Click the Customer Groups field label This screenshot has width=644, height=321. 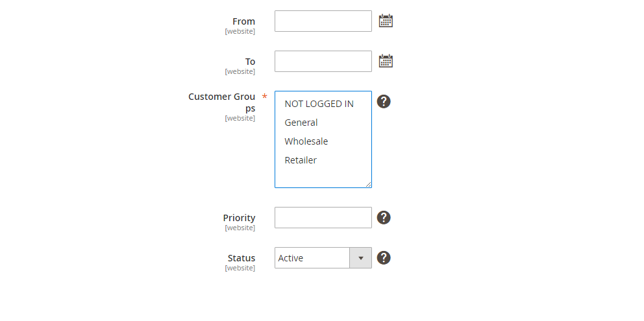(x=222, y=102)
